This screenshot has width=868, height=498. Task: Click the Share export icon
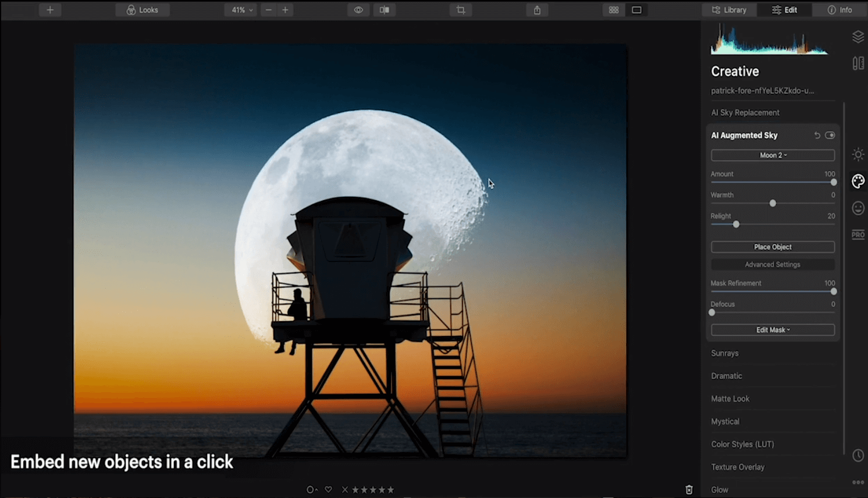tap(537, 10)
